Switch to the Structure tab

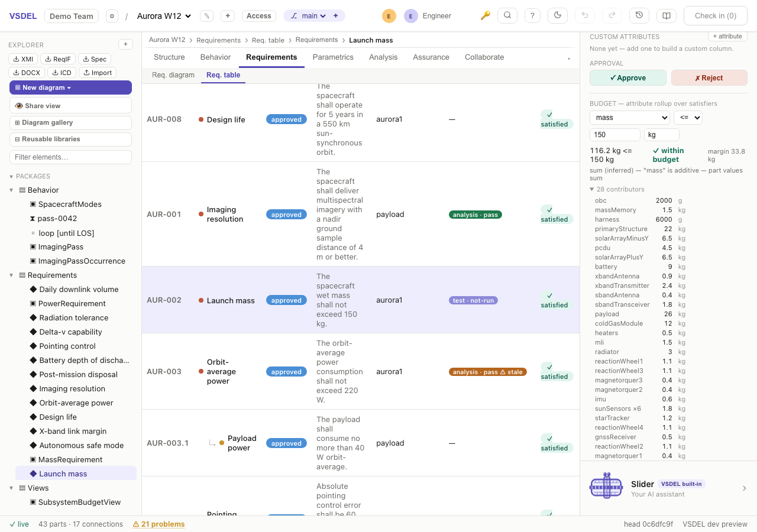(169, 57)
